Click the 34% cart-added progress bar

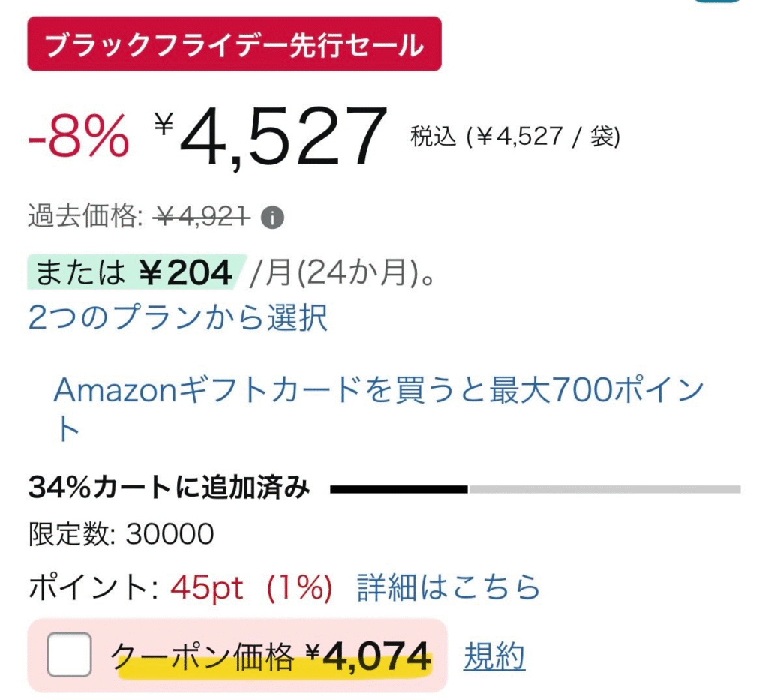tap(535, 489)
